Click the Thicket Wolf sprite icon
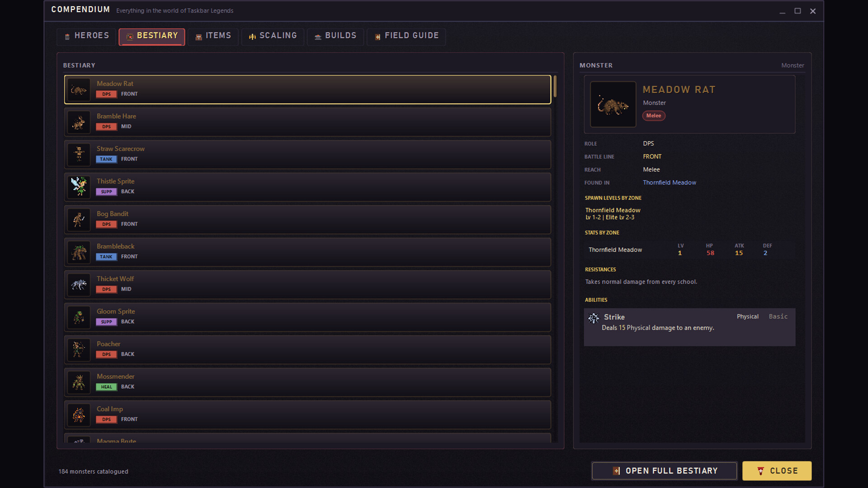This screenshot has height=488, width=868. coord(79,285)
